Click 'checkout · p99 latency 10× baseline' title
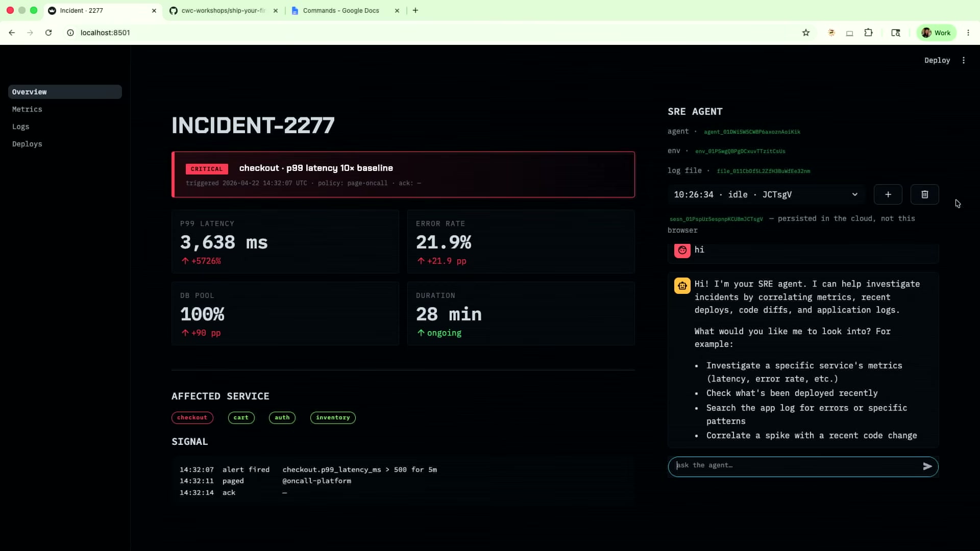Viewport: 980px width, 551px height. click(x=316, y=168)
